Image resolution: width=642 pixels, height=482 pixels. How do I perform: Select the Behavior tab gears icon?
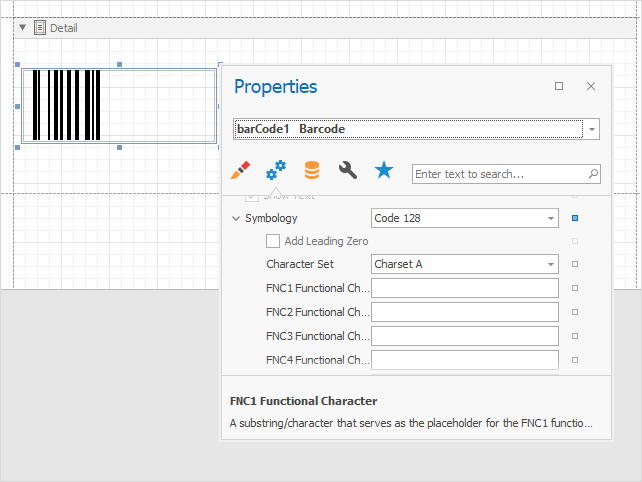pos(275,170)
